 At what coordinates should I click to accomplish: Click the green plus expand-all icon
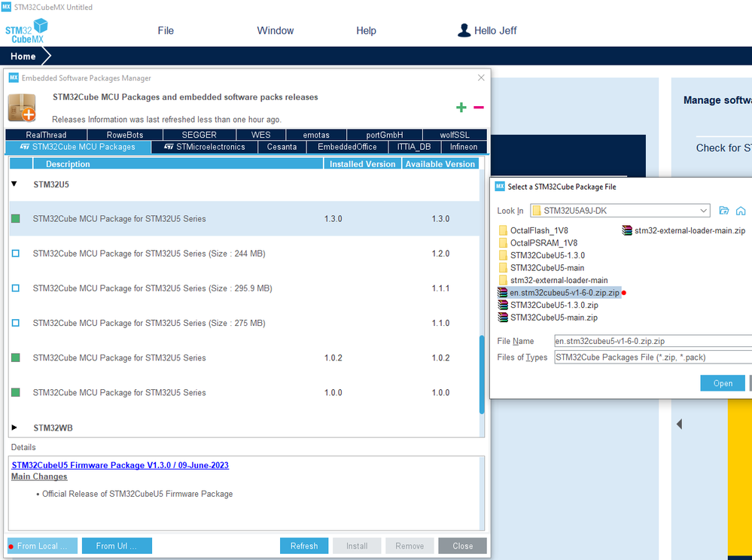coord(461,108)
